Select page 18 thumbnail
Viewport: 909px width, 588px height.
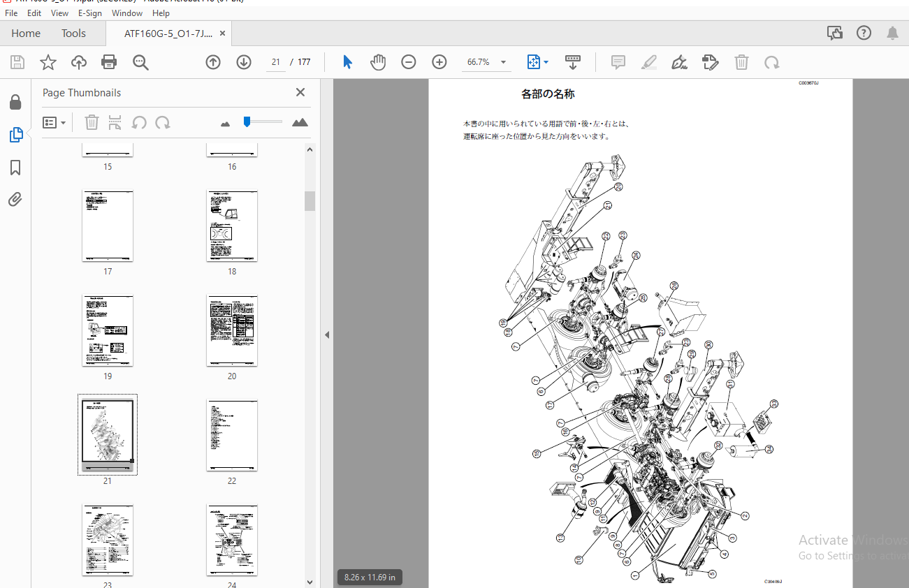(232, 226)
